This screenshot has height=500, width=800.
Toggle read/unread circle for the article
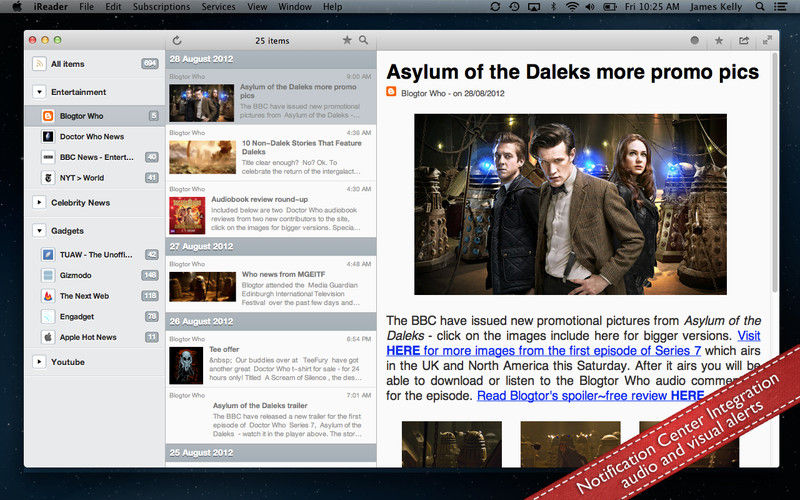tap(695, 41)
